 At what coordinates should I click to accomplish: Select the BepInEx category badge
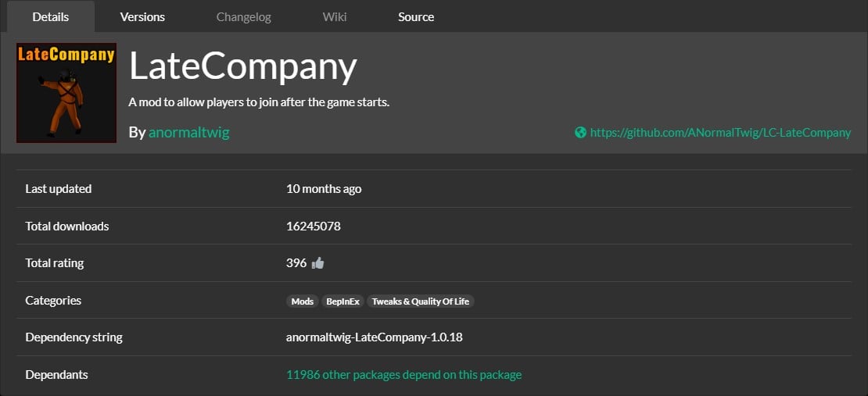pyautogui.click(x=343, y=301)
